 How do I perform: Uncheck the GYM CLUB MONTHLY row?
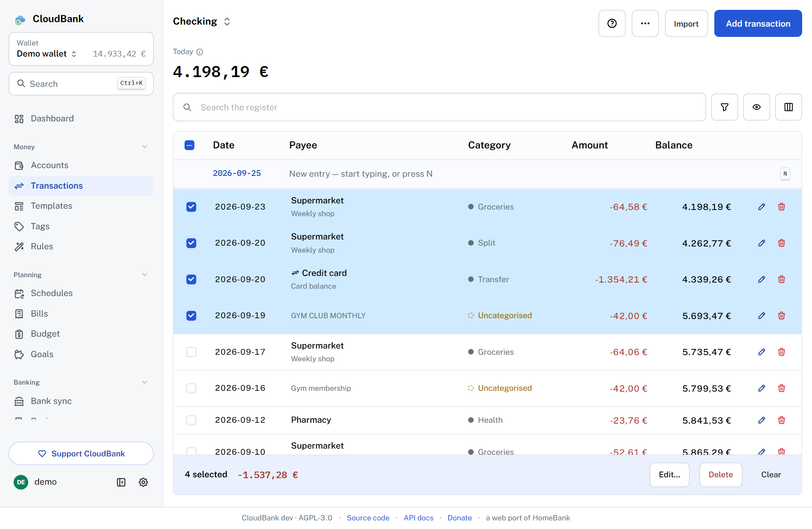191,316
